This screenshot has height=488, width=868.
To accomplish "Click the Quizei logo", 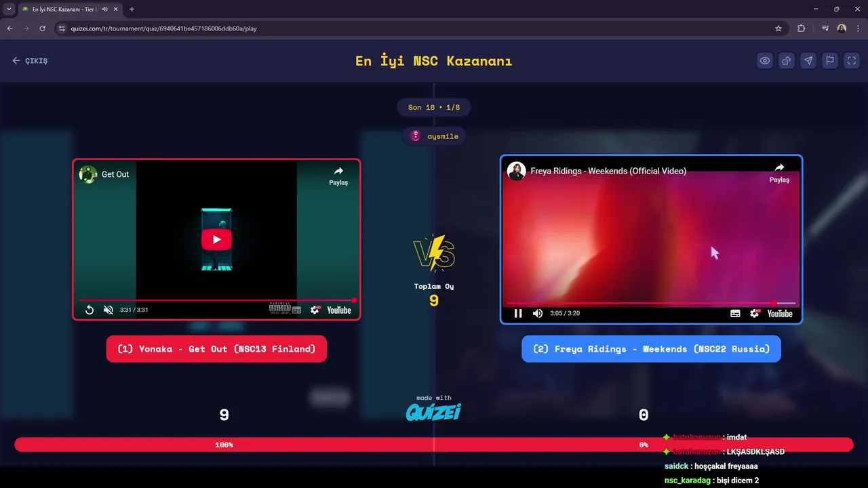I will (x=433, y=411).
